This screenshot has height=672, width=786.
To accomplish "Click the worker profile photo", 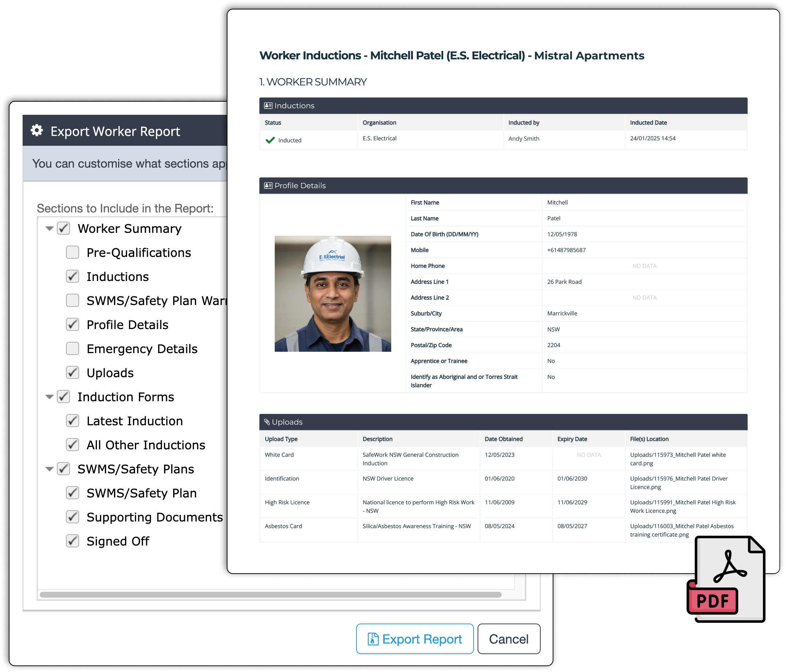I will [333, 294].
